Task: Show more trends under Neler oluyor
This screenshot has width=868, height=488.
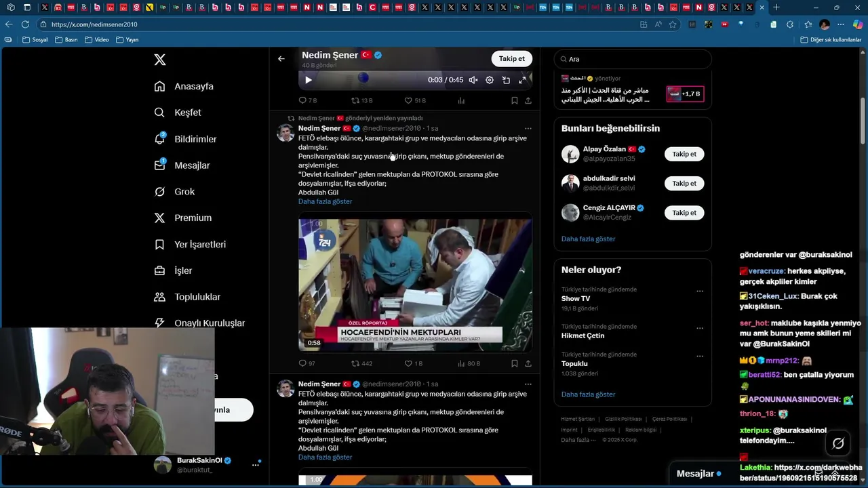Action: [x=588, y=394]
